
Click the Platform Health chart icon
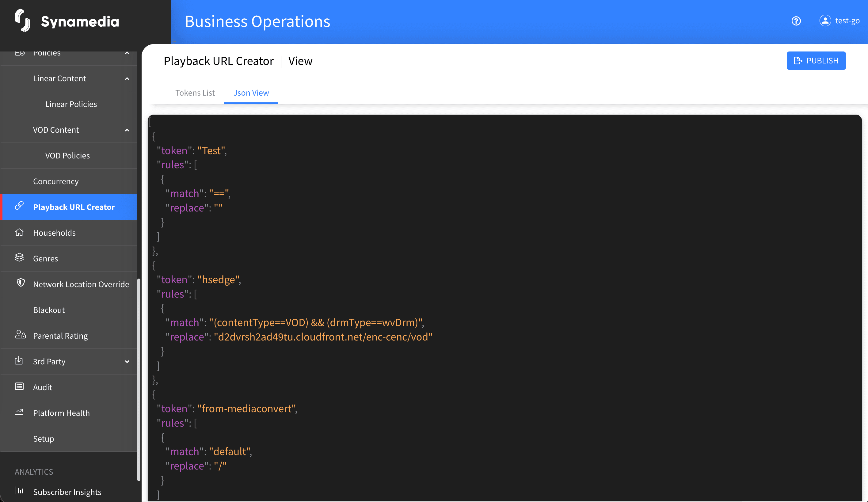(19, 412)
